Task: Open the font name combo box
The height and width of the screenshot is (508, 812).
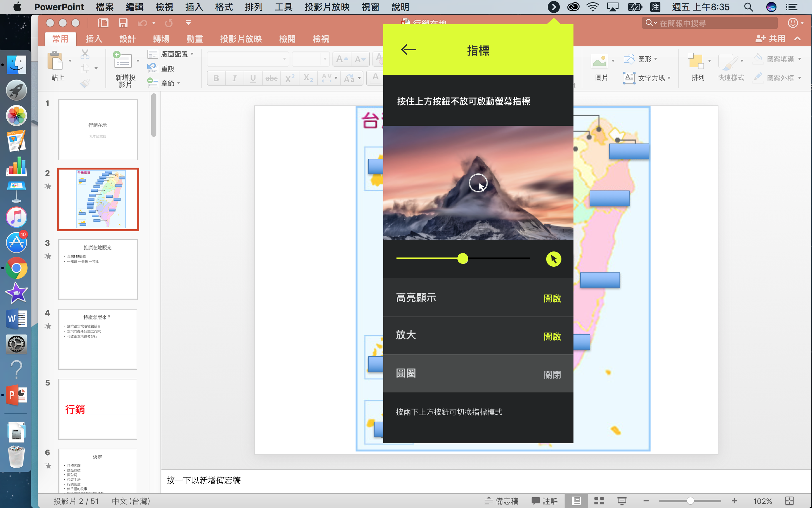Action: [x=248, y=59]
